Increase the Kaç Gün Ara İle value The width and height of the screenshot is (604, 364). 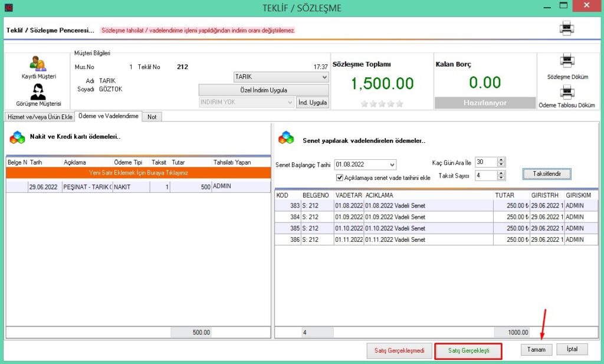click(501, 159)
